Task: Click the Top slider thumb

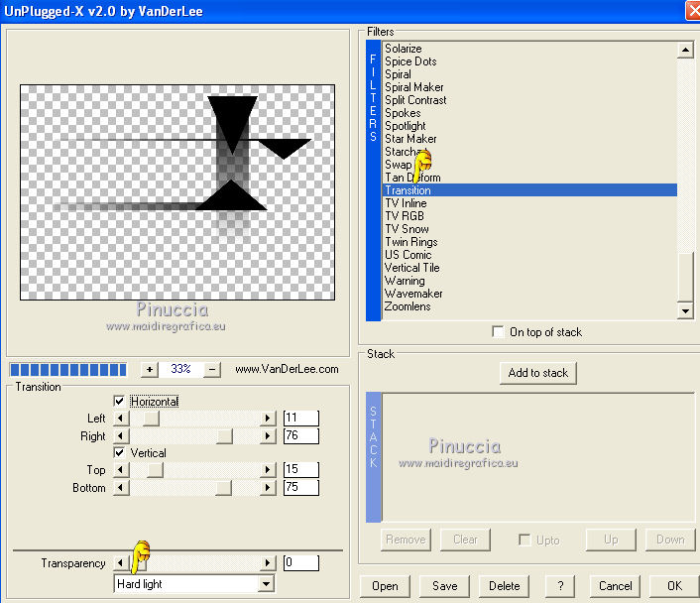Action: tap(156, 470)
